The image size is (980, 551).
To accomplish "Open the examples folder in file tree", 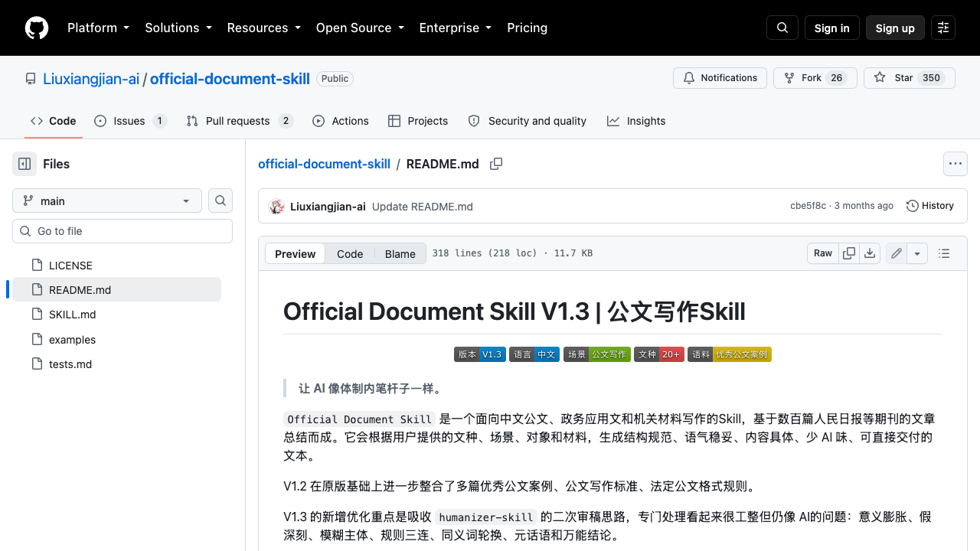I will coord(116,340).
